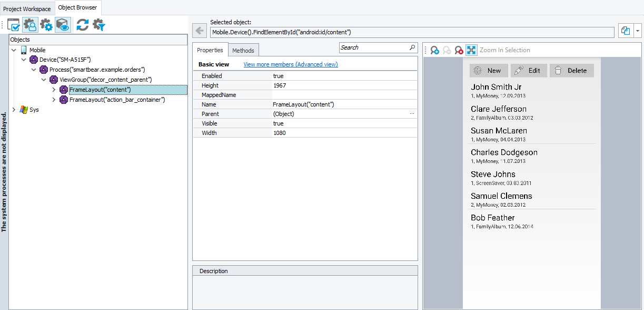Refresh the objects tree

(82, 25)
